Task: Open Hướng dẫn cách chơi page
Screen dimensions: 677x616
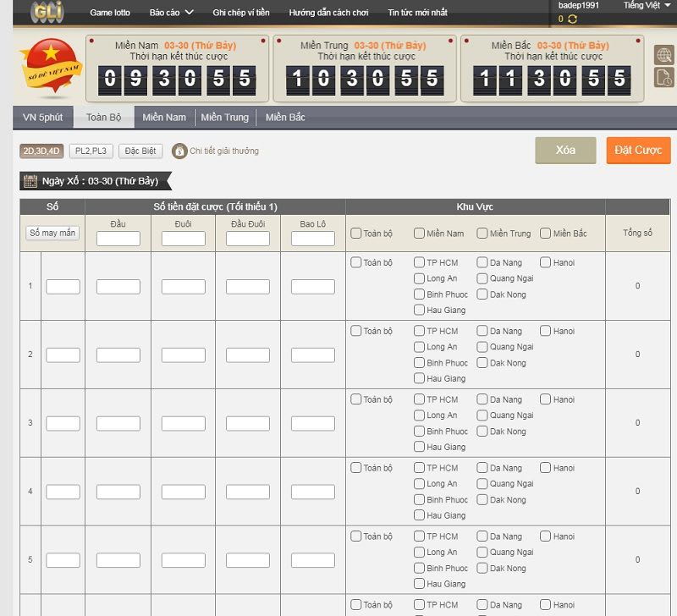Action: coord(328,13)
